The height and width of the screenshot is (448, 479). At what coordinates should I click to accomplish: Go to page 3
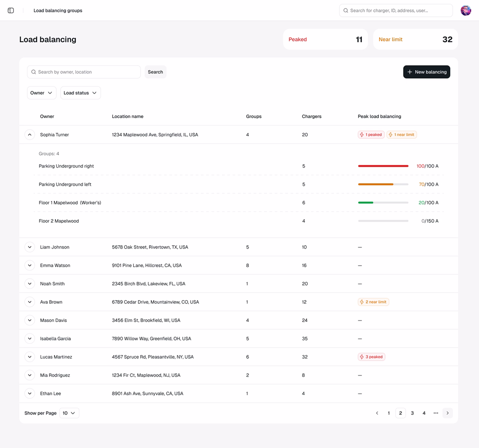tap(412, 413)
